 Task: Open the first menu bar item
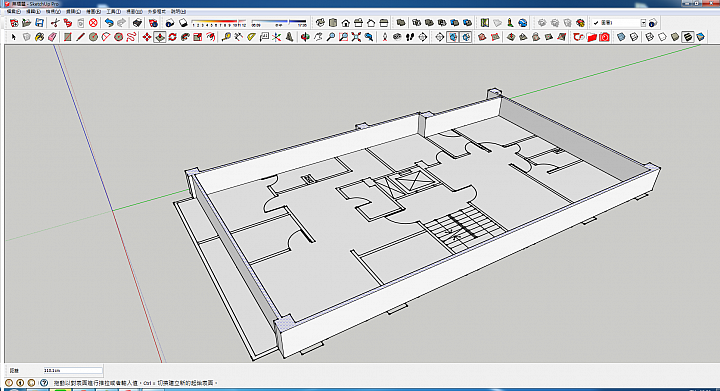[x=14, y=11]
